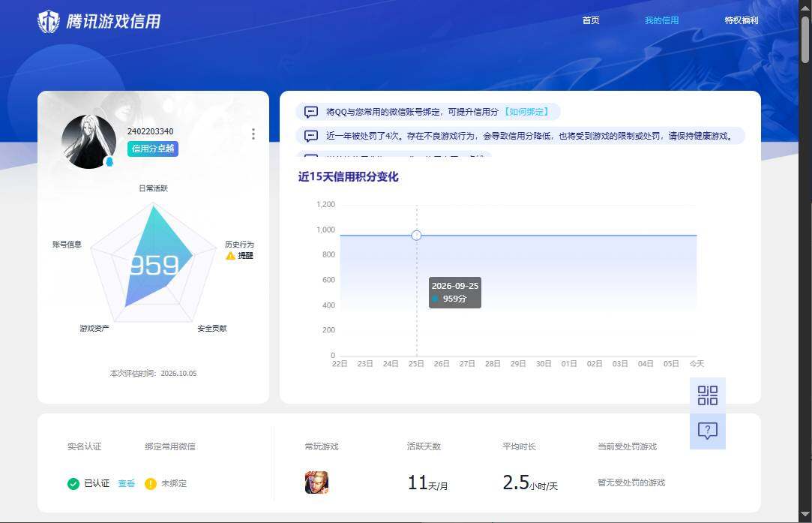This screenshot has height=523, width=812.
Task: Open the frequently played game icon
Action: [x=316, y=482]
